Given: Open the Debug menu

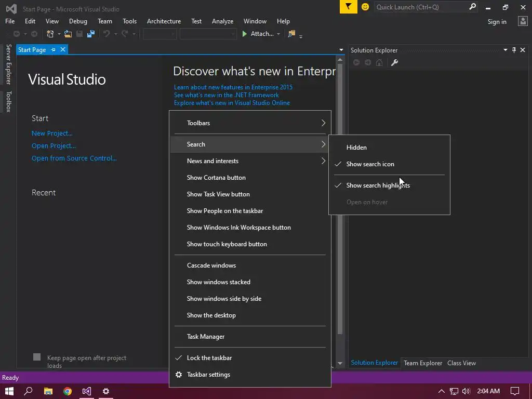Looking at the screenshot, I should point(78,21).
